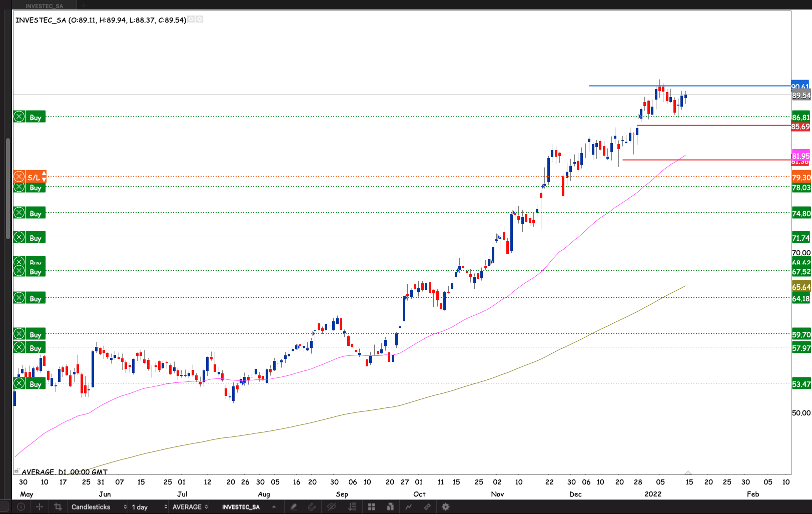This screenshot has width=812, height=514.
Task: Select the crop tool in bottom toolbar
Action: click(x=58, y=507)
